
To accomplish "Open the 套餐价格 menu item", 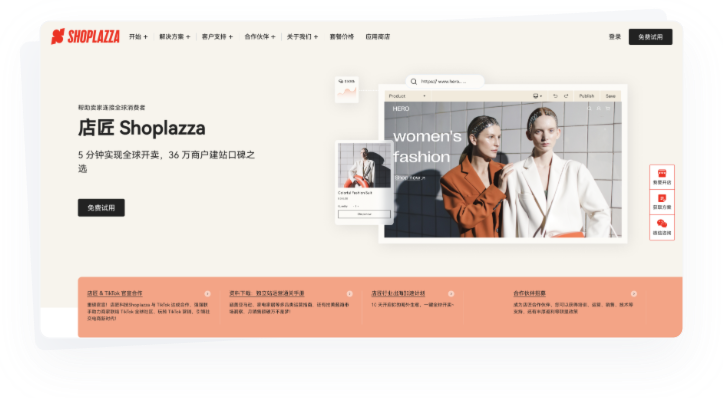I will point(342,36).
